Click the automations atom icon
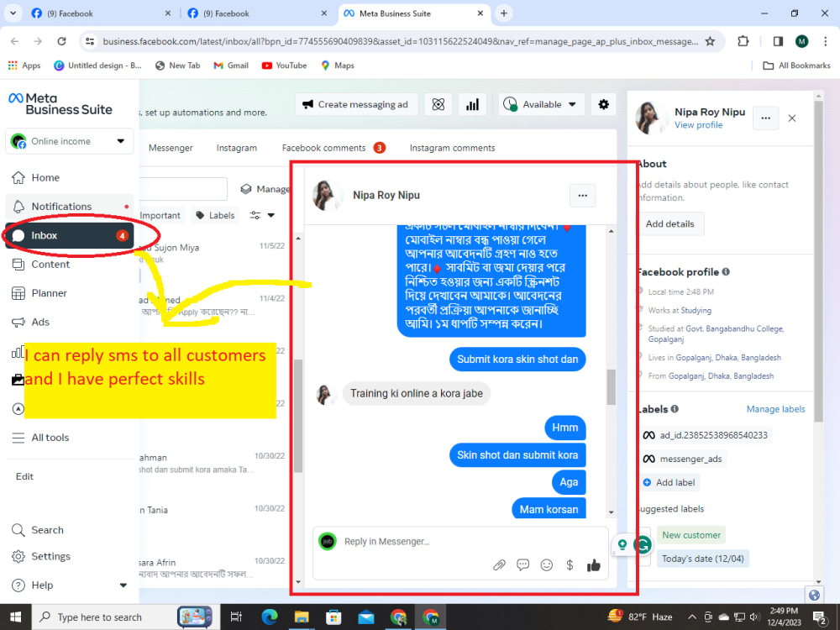Image resolution: width=840 pixels, height=630 pixels. pyautogui.click(x=438, y=104)
